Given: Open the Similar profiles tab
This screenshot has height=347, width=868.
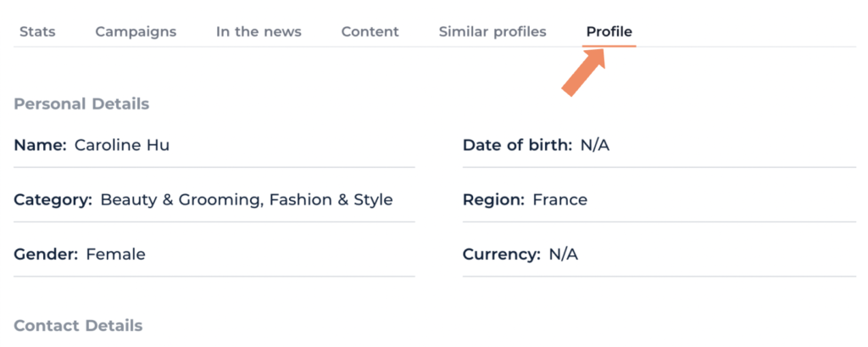Looking at the screenshot, I should 492,32.
